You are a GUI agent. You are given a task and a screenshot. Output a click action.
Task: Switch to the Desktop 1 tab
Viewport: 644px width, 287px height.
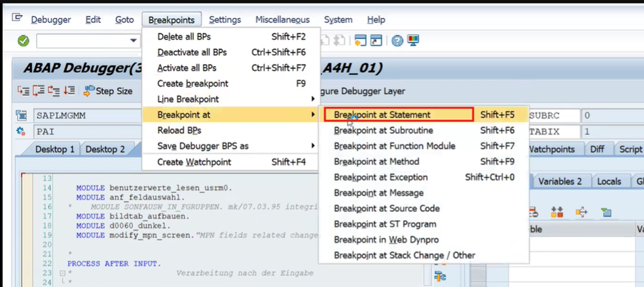pyautogui.click(x=55, y=149)
